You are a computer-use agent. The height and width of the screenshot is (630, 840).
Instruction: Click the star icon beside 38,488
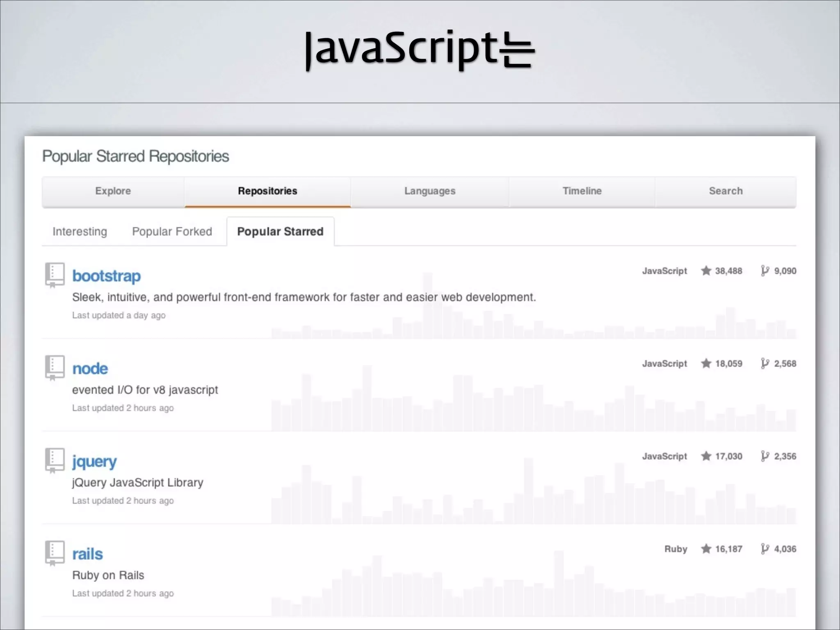point(706,271)
